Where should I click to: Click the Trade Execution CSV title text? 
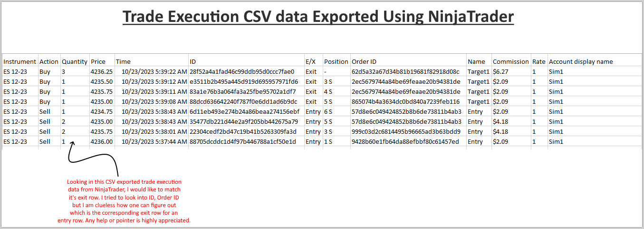[318, 17]
